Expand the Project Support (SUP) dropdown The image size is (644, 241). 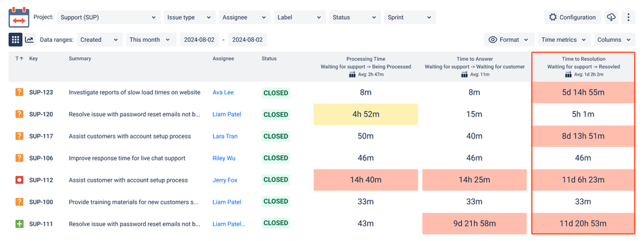tap(108, 17)
